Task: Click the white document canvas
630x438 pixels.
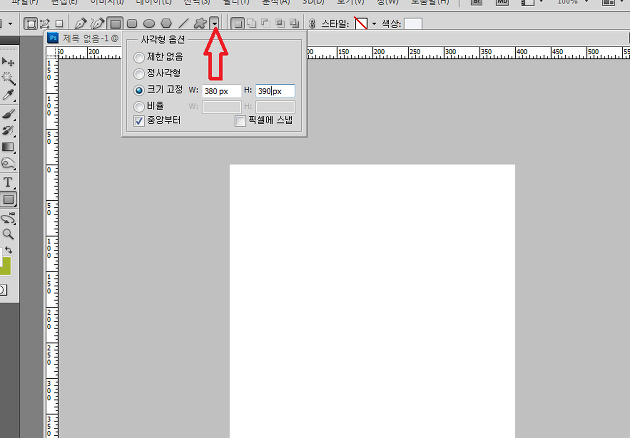Action: click(x=372, y=301)
